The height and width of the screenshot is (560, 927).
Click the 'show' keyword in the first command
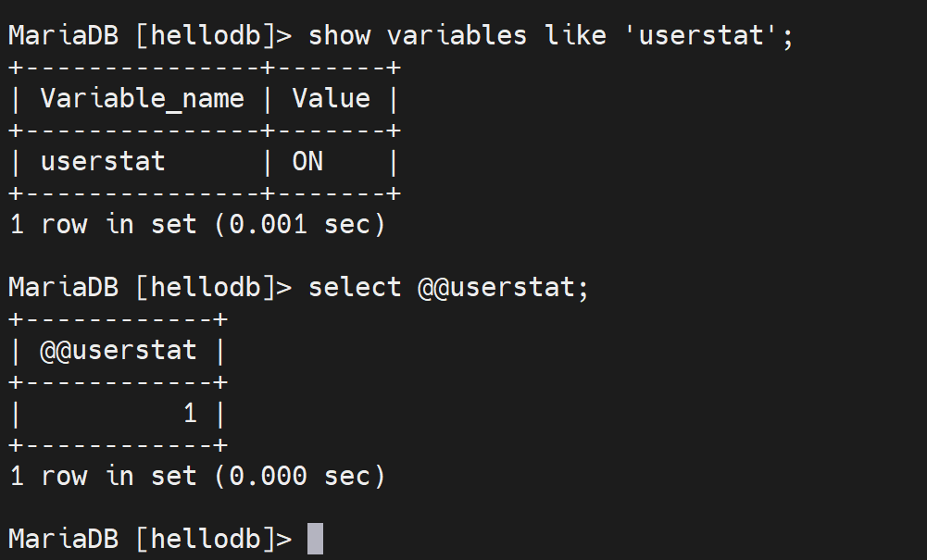[339, 36]
